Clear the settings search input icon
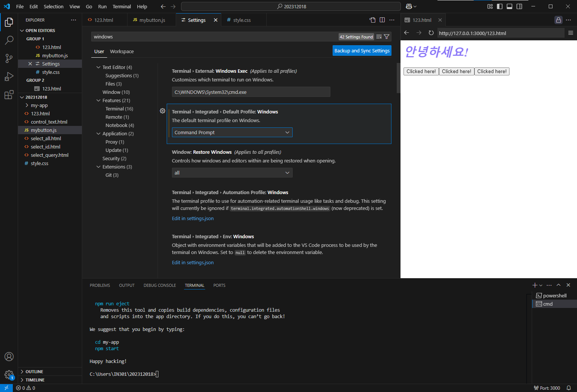The width and height of the screenshot is (577, 392). pyautogui.click(x=379, y=37)
